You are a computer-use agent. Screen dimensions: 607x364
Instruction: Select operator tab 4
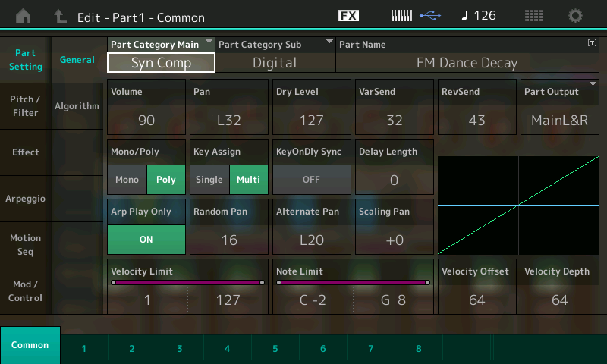(x=227, y=349)
